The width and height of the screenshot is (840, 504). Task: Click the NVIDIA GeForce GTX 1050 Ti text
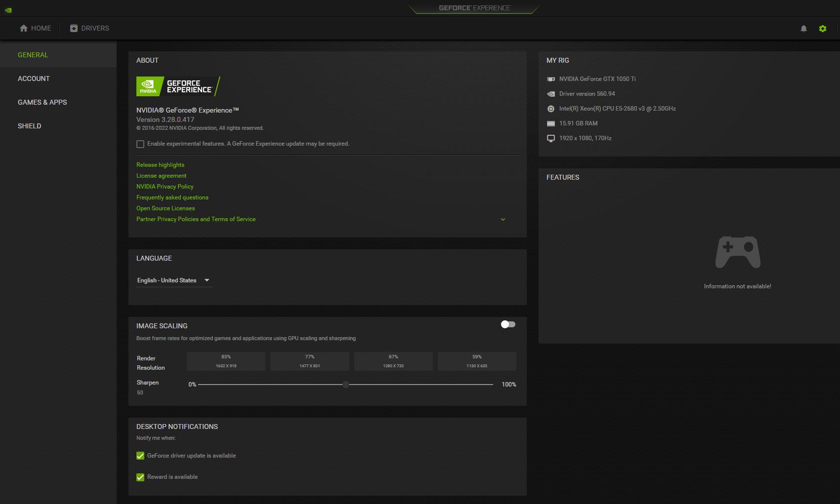click(597, 79)
